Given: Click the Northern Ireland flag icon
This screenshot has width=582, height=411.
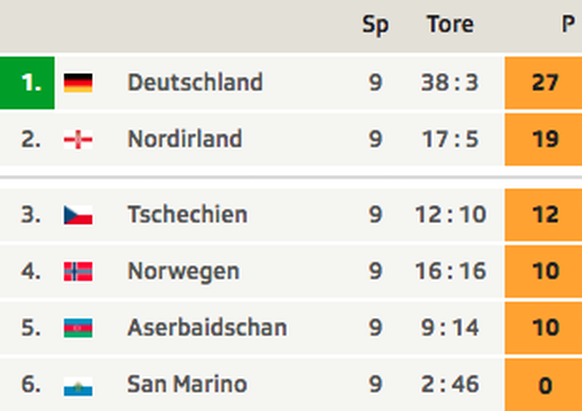Looking at the screenshot, I should 78,140.
